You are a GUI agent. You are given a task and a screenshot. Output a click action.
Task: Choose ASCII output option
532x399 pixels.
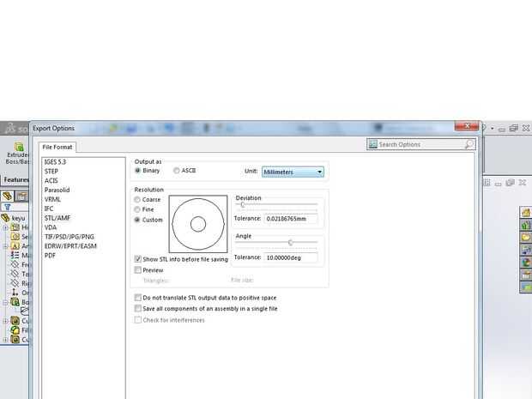pyautogui.click(x=177, y=170)
